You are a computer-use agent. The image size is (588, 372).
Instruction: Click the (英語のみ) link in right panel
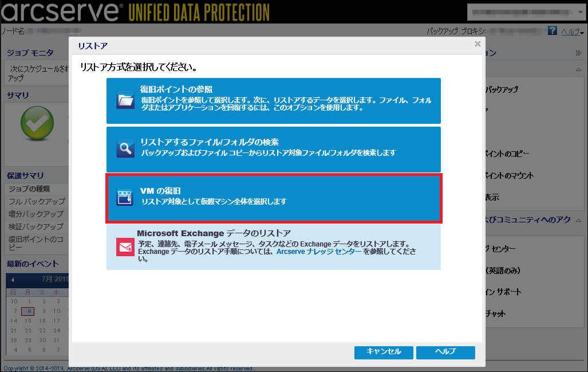coord(503,271)
